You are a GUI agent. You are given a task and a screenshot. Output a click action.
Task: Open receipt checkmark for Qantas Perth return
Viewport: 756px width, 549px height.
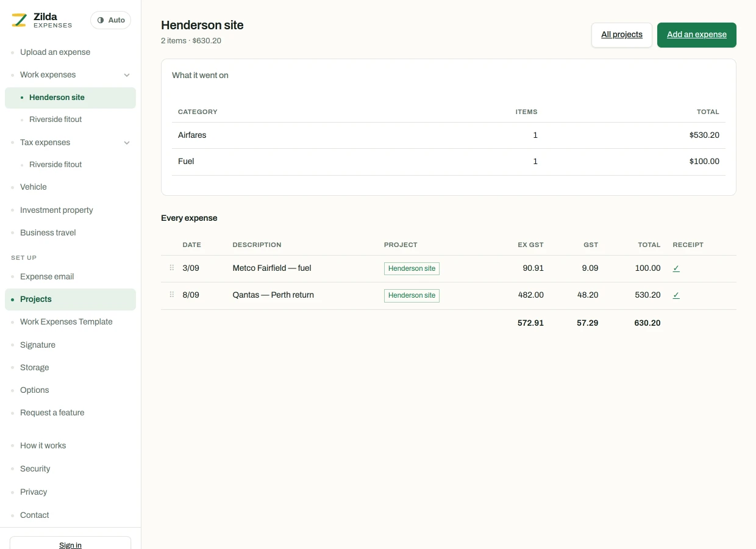pos(676,295)
